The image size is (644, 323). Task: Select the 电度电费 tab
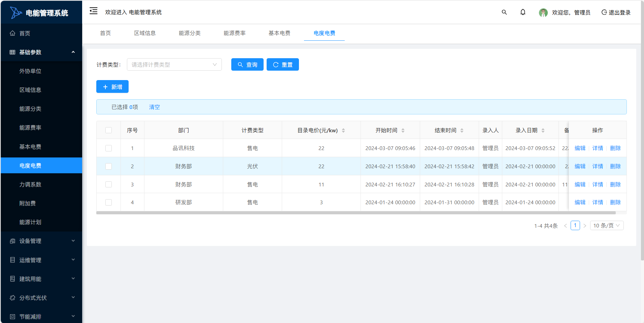324,33
